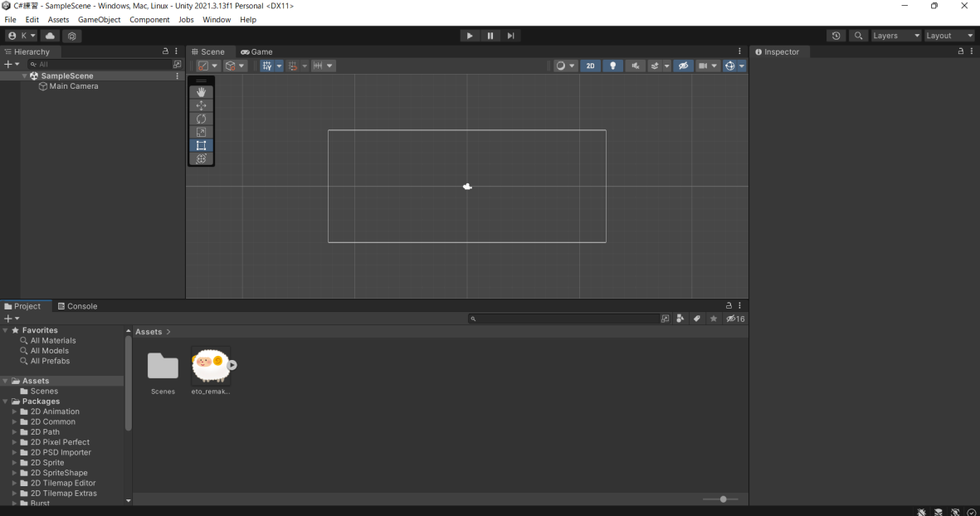The image size is (980, 516).
Task: Open the Layout dropdown
Action: [949, 36]
